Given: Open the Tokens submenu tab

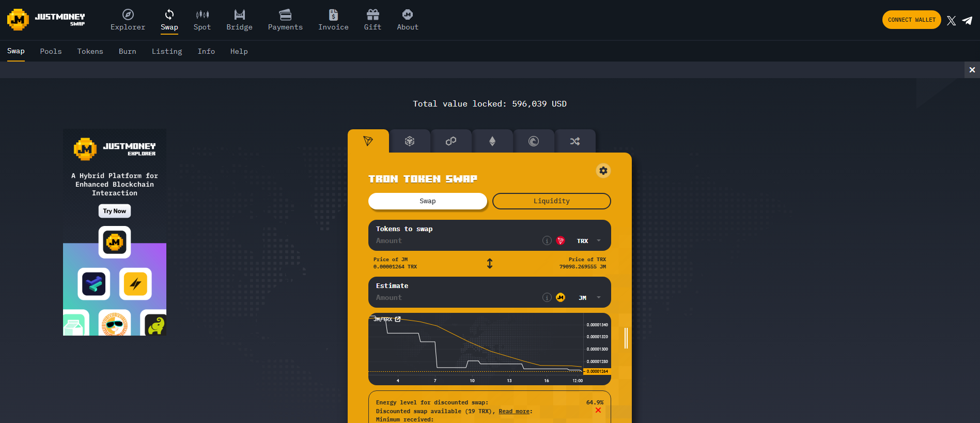Looking at the screenshot, I should tap(90, 51).
